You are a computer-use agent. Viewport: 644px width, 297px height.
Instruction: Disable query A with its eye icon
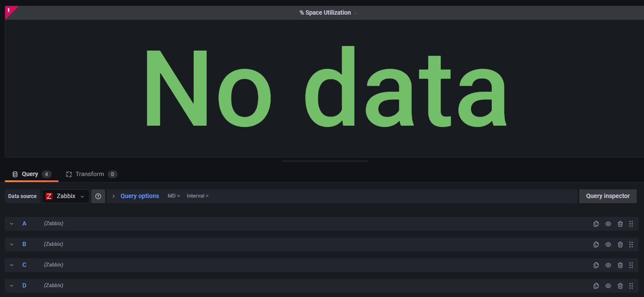pos(608,223)
